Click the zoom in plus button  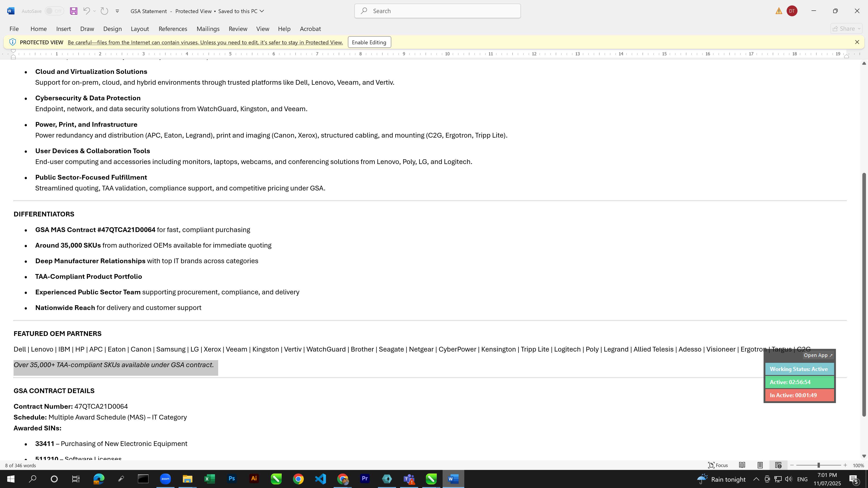[845, 465]
